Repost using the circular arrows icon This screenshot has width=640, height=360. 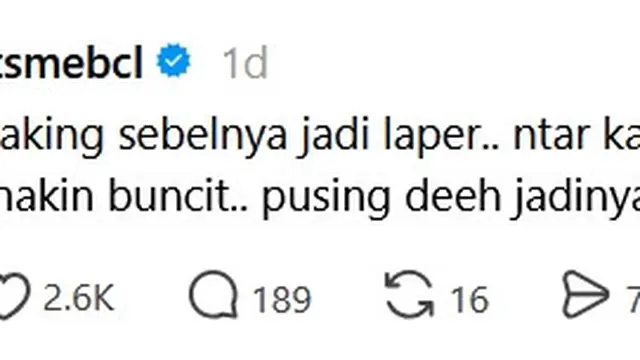pyautogui.click(x=409, y=295)
